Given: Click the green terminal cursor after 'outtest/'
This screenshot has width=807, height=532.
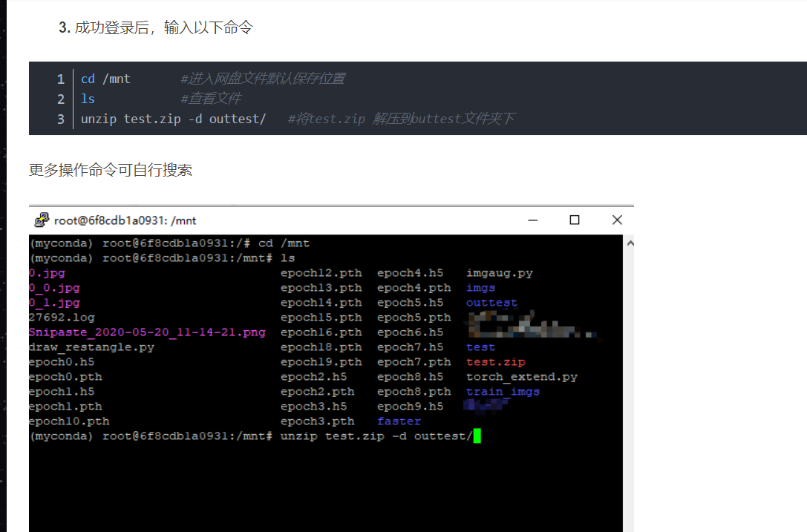Looking at the screenshot, I should [477, 436].
